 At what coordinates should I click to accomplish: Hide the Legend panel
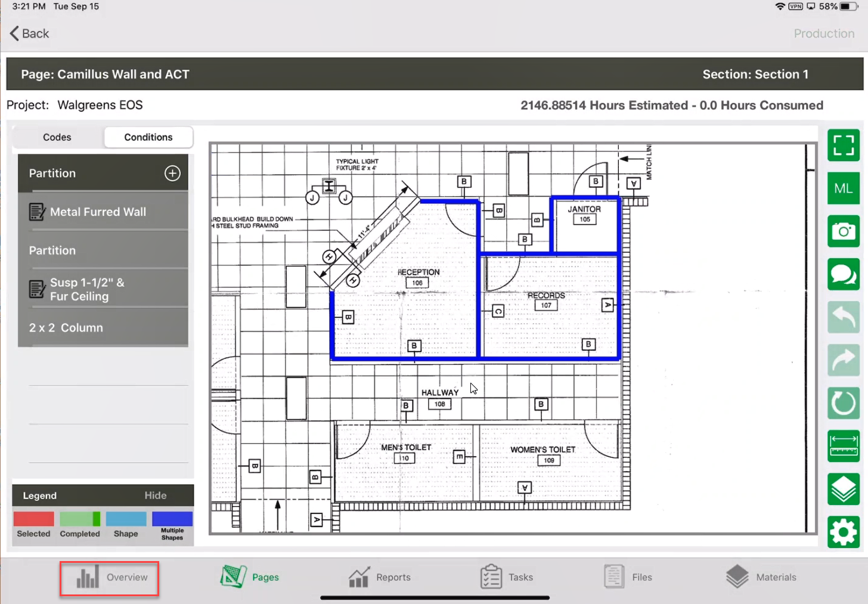[x=155, y=495]
